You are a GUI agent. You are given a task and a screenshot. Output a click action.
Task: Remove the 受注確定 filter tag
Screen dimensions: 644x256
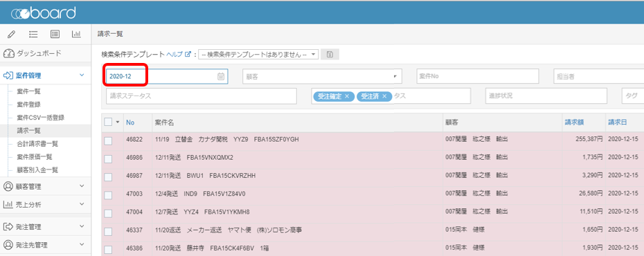tap(347, 96)
